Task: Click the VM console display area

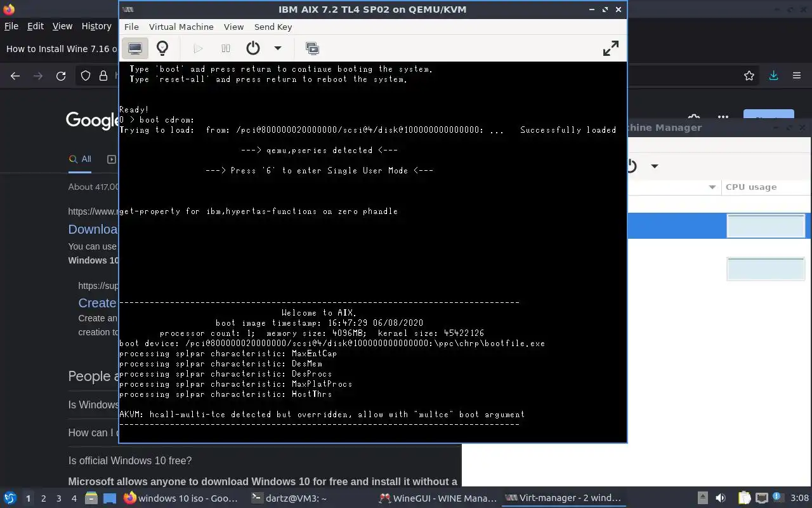Action: [372, 251]
